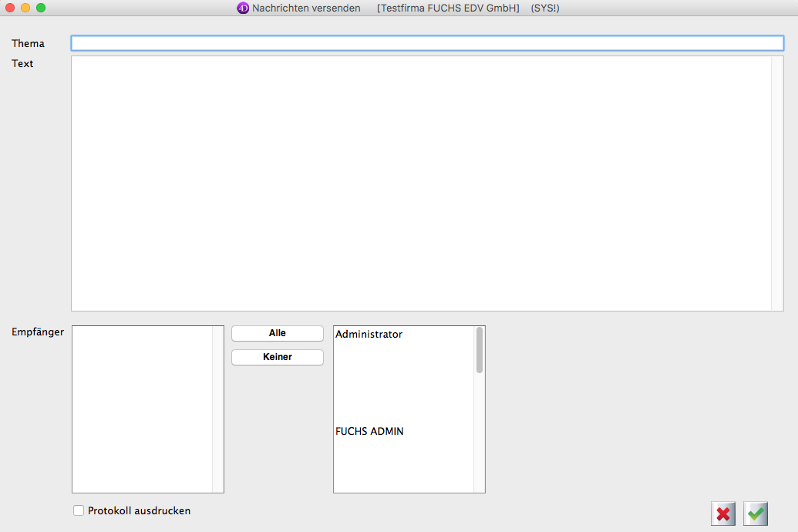Image resolution: width=798 pixels, height=532 pixels.
Task: Click the 4D app icon in title bar
Action: pyautogui.click(x=243, y=8)
